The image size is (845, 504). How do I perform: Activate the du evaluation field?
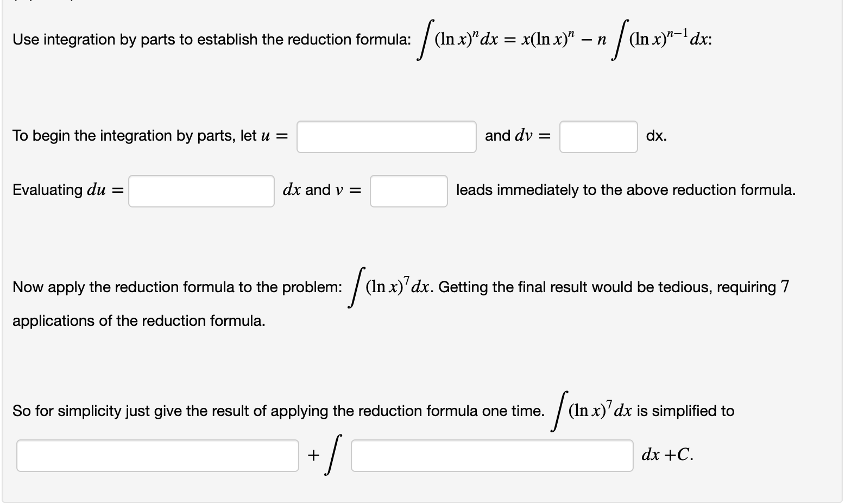[x=201, y=191]
